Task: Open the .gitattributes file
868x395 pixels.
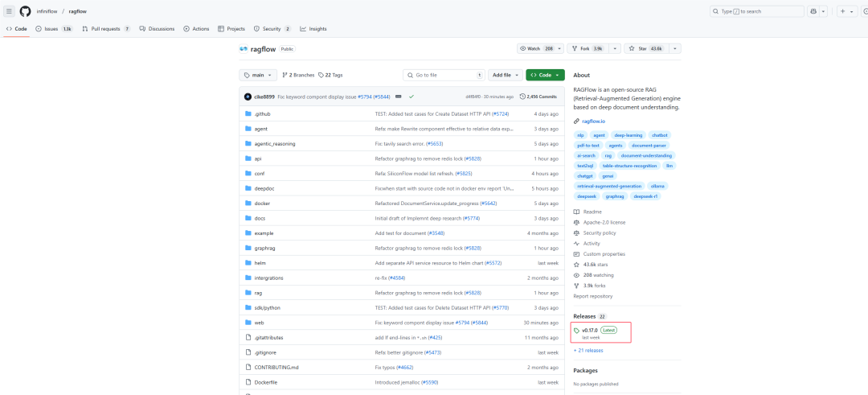Action: click(268, 337)
